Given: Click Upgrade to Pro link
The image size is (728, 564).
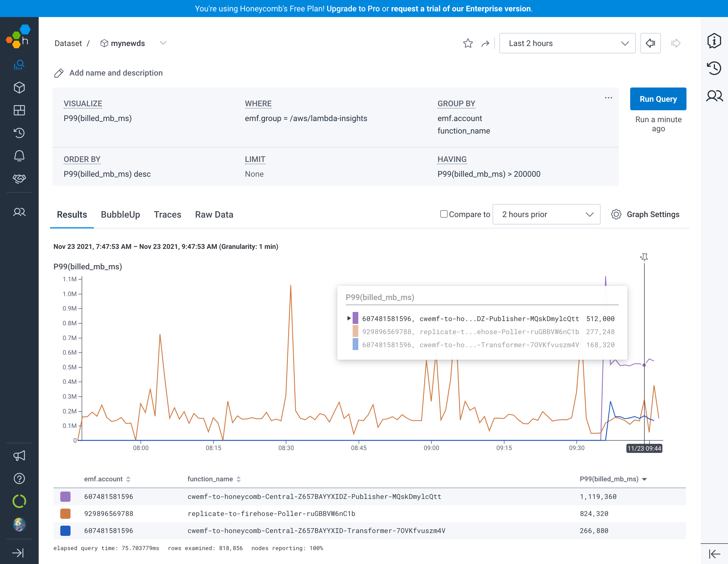Looking at the screenshot, I should tap(353, 9).
